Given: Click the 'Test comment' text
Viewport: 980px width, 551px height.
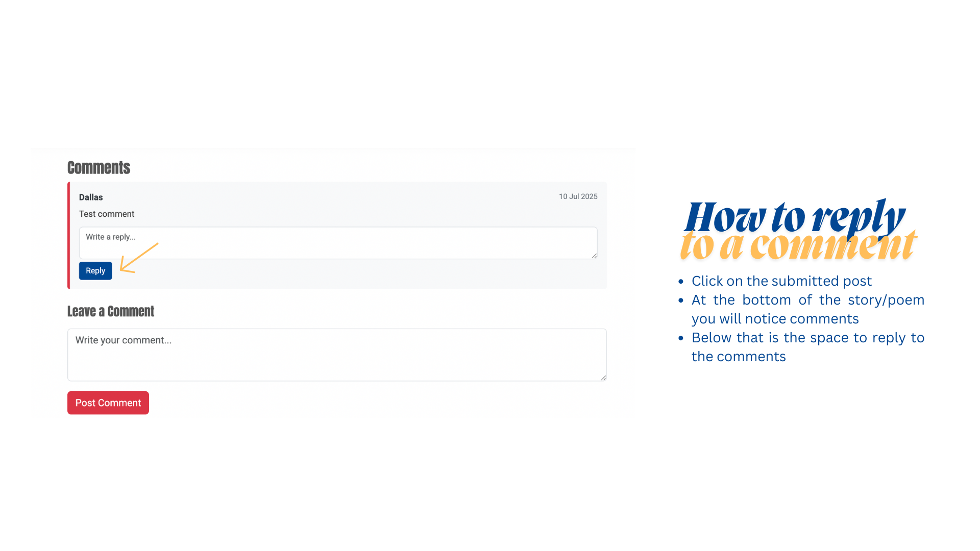Looking at the screenshot, I should [107, 214].
